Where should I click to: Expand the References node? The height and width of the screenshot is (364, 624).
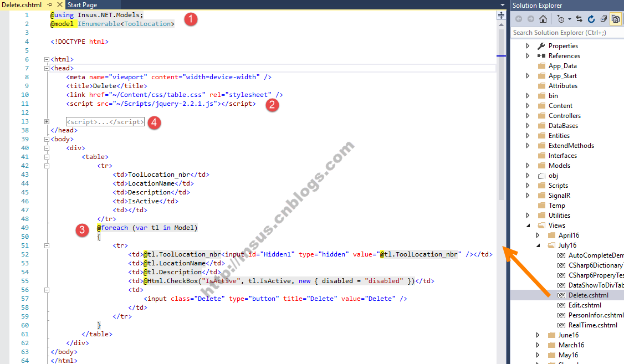(x=528, y=56)
